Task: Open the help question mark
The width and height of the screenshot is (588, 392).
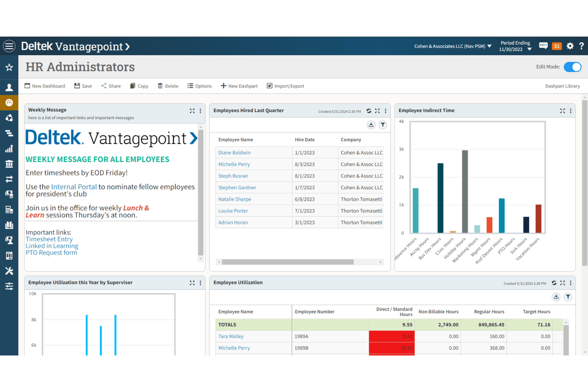Action: click(x=581, y=46)
